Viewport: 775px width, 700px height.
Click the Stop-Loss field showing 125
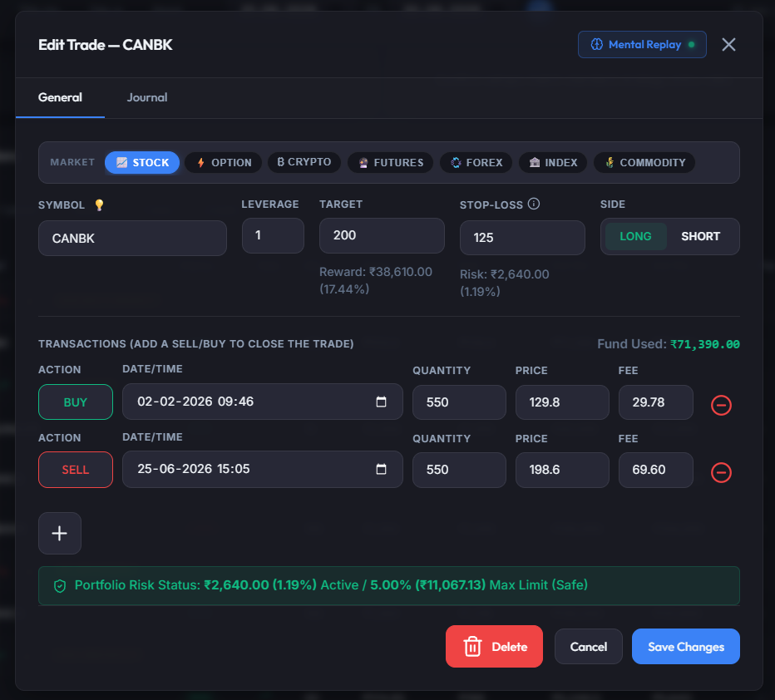[522, 238]
